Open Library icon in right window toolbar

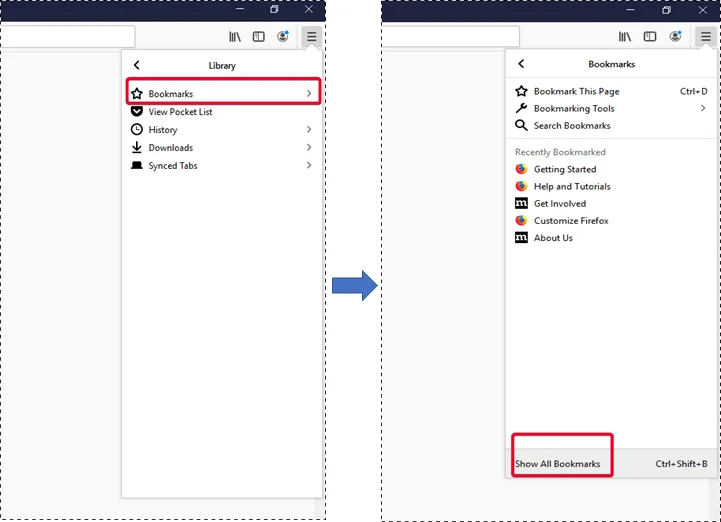(x=624, y=37)
